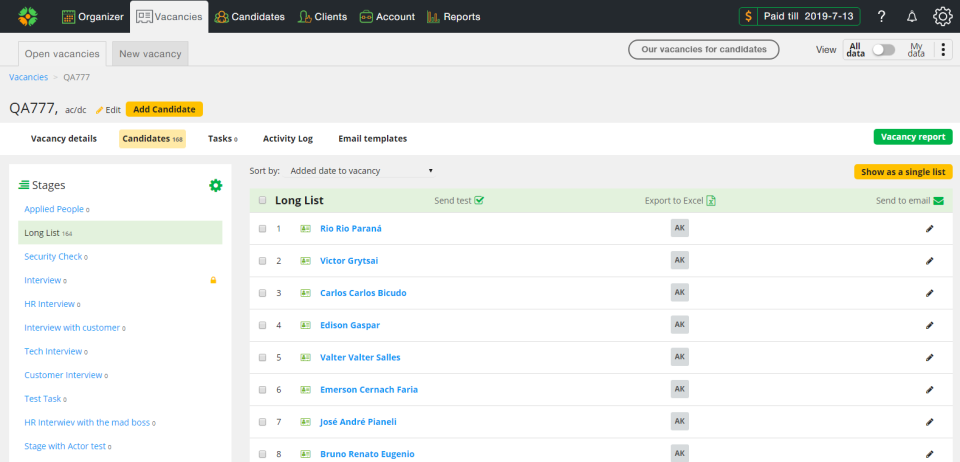Open candidate Bruno Renato Eugenio
Image resolution: width=960 pixels, height=462 pixels.
point(367,454)
